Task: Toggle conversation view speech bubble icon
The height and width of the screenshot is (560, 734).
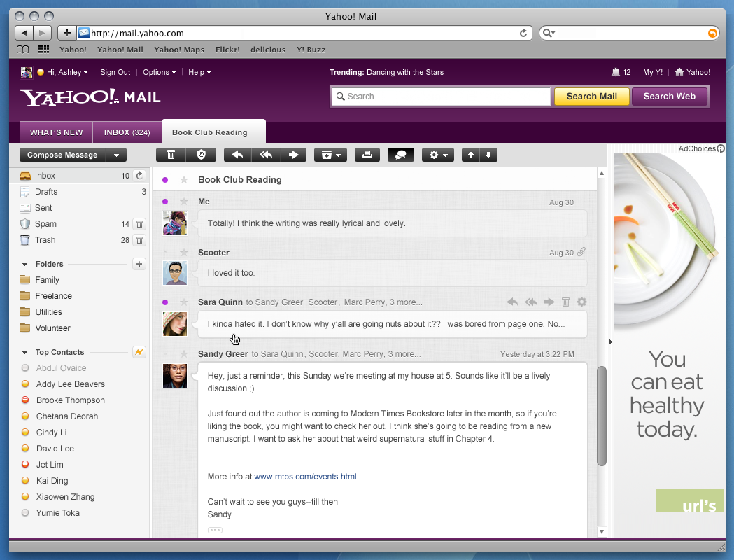Action: [x=401, y=155]
